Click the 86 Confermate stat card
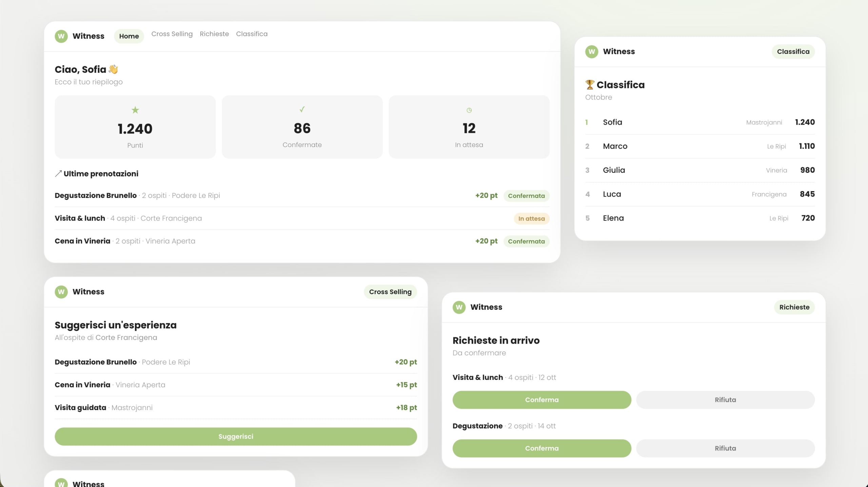The image size is (868, 487). 302,127
